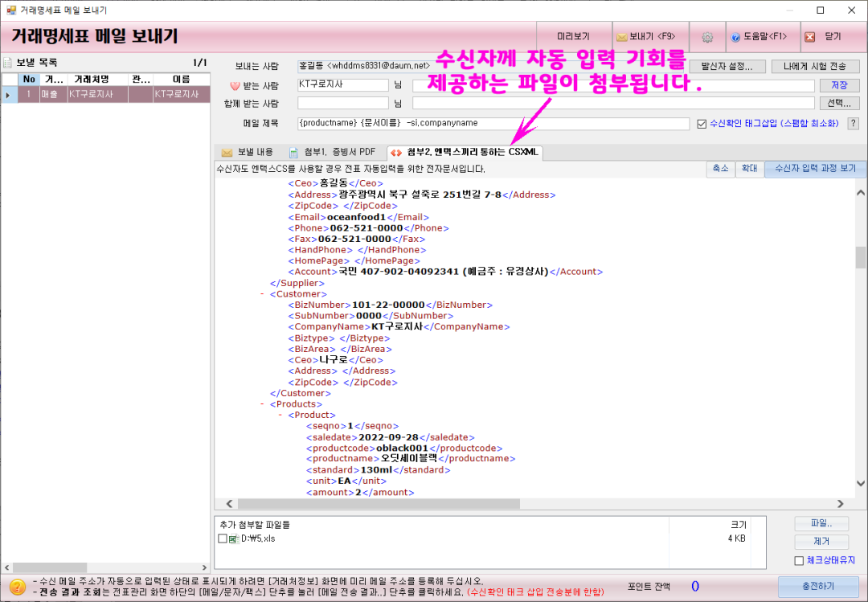Viewport: 868px width, 602px height.
Task: Toggle the 체크상태유지 checkbox
Action: (x=799, y=560)
